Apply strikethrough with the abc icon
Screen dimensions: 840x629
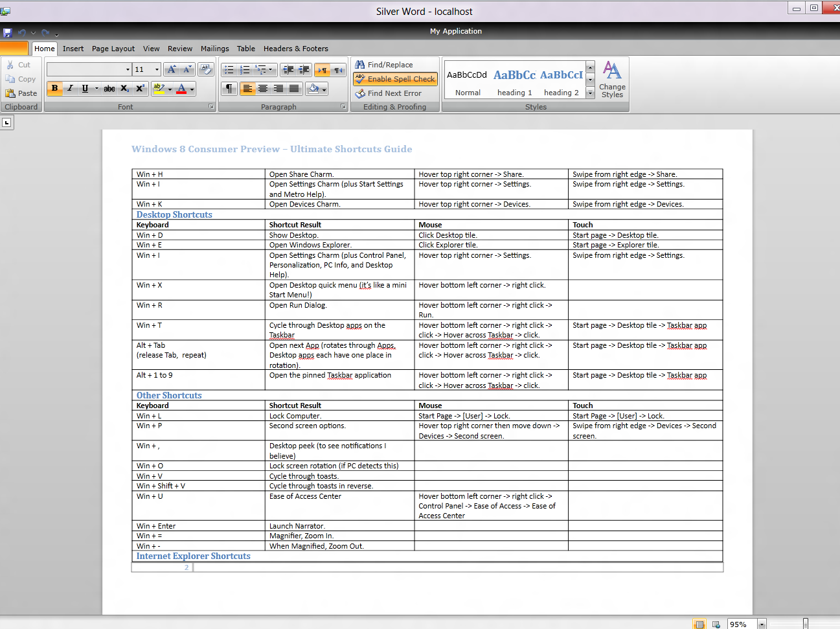click(x=109, y=89)
